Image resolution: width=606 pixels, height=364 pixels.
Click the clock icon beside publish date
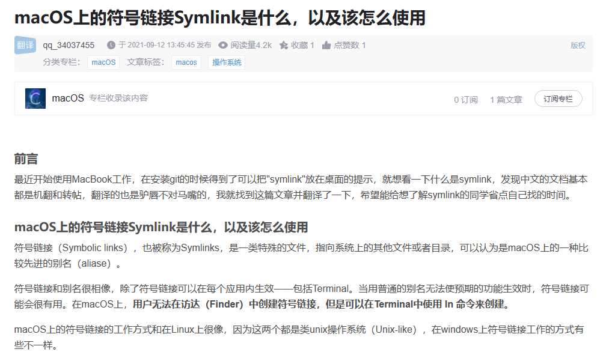click(x=111, y=45)
